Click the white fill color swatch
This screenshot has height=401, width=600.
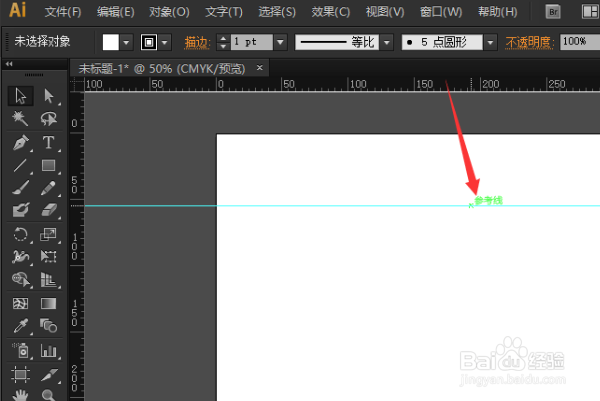point(111,42)
